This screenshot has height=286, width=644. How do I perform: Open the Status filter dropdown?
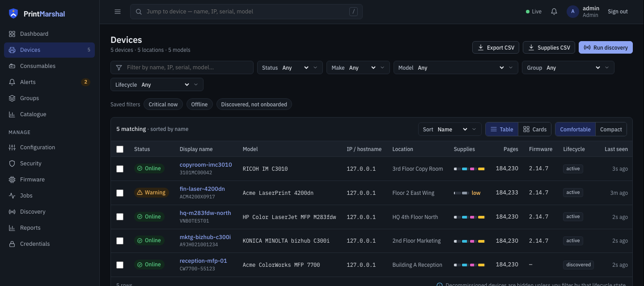click(x=290, y=67)
